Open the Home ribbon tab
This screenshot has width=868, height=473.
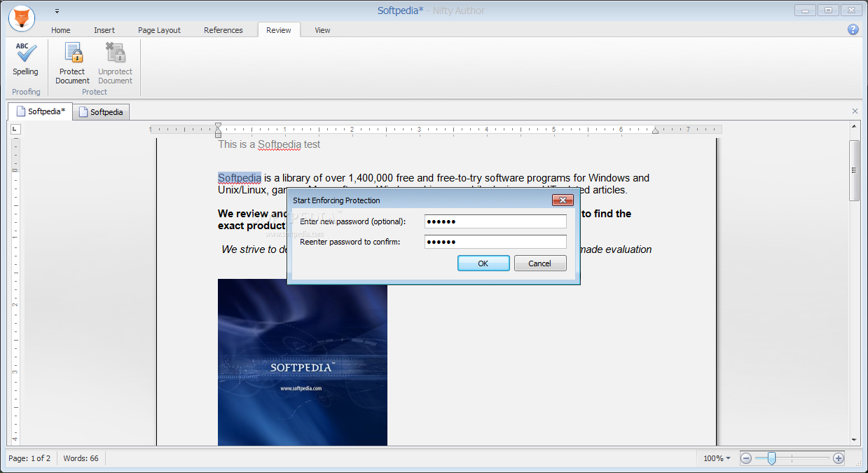click(x=61, y=30)
